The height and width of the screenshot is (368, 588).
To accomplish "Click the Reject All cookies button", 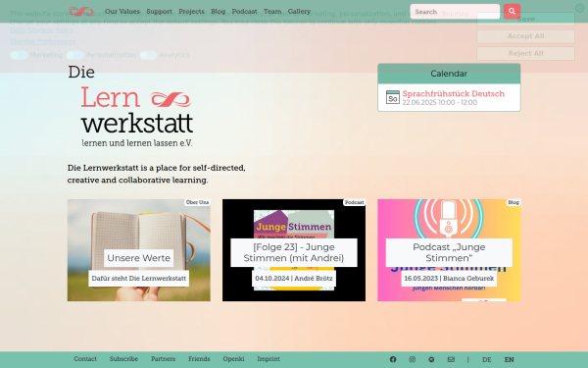I will pos(525,54).
